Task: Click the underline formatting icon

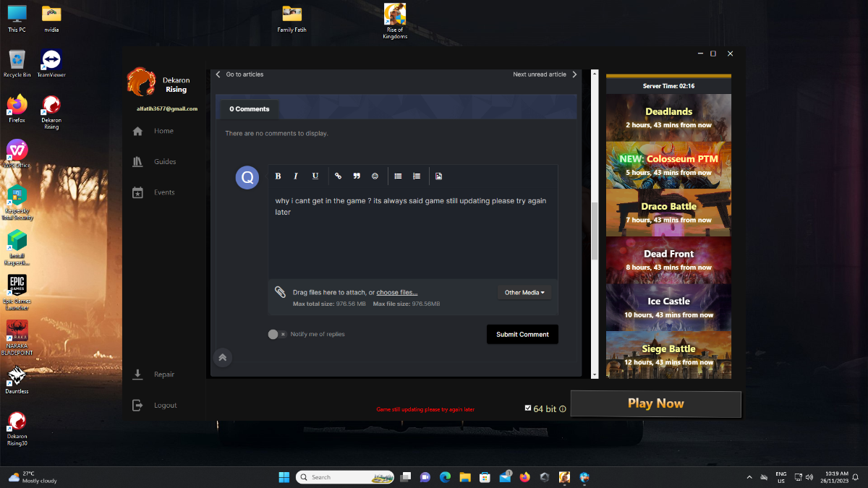Action: coord(315,176)
